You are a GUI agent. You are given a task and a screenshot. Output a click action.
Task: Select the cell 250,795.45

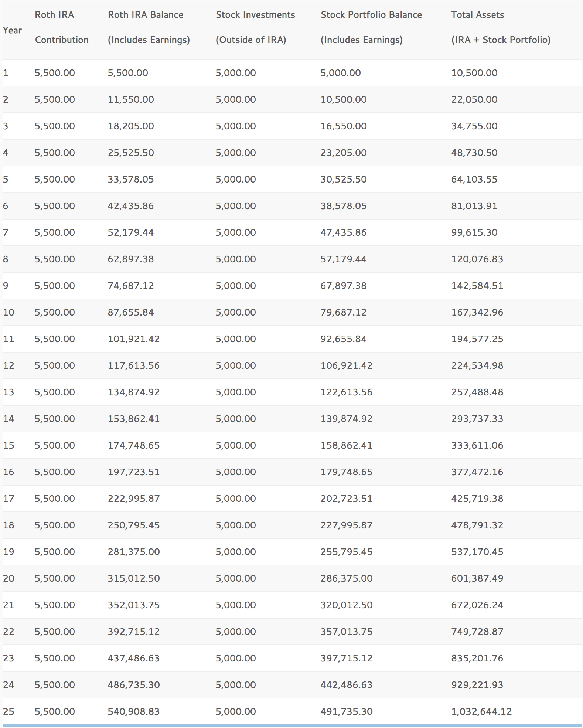pyautogui.click(x=134, y=525)
